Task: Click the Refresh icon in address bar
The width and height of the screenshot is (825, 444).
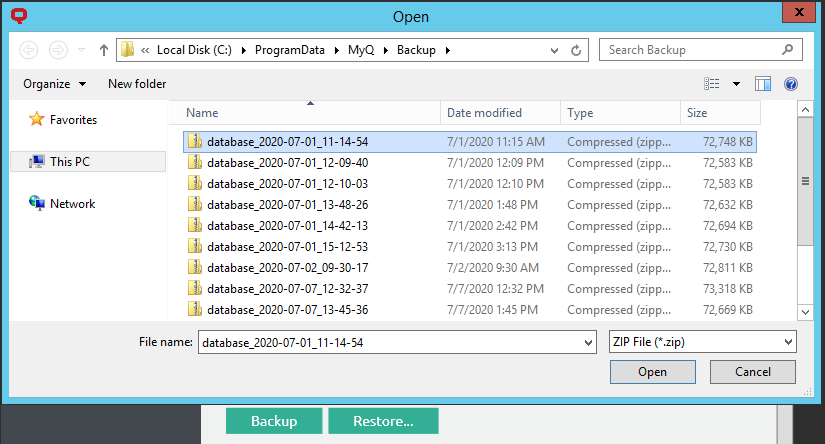Action: pyautogui.click(x=576, y=50)
